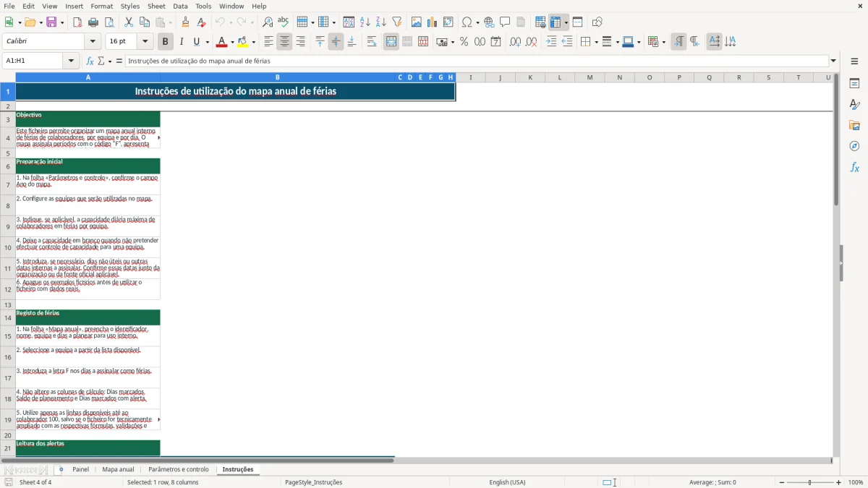Click Format as Percent icon
This screenshot has height=488, width=868.
(x=464, y=42)
